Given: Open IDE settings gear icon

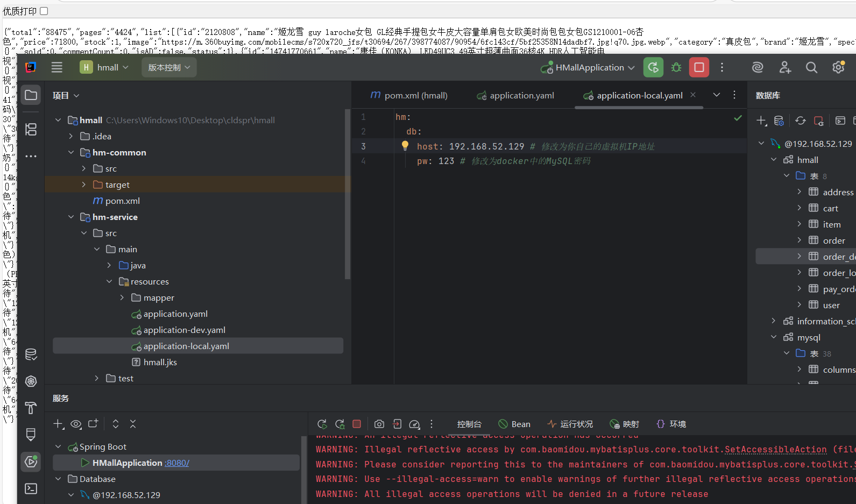Looking at the screenshot, I should (838, 67).
